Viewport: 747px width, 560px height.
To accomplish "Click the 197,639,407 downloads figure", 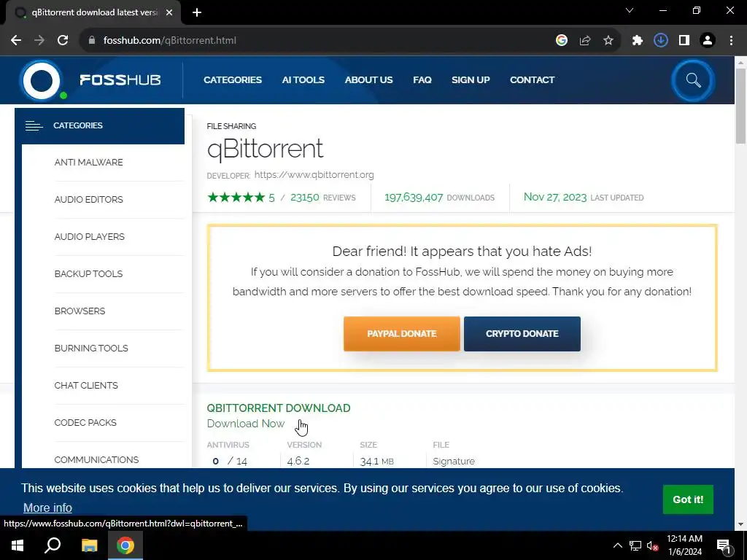I will (414, 197).
